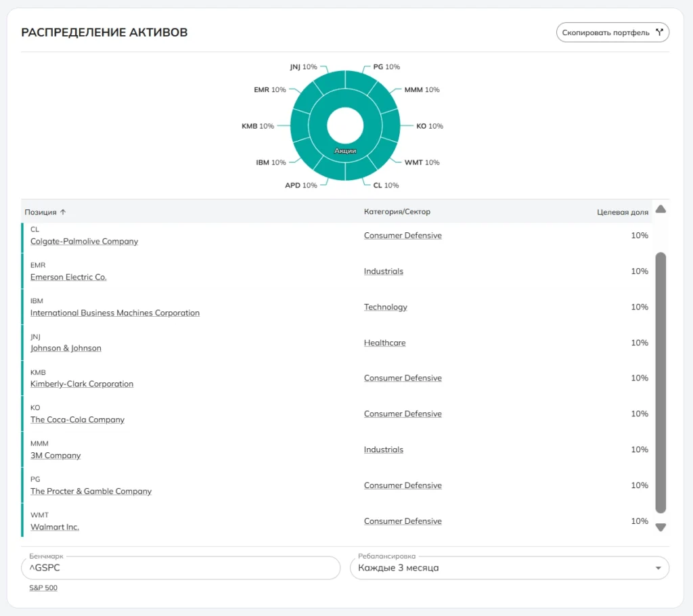Open Technology sector link for IBM
Viewport: 693px width, 616px height.
[x=385, y=307]
